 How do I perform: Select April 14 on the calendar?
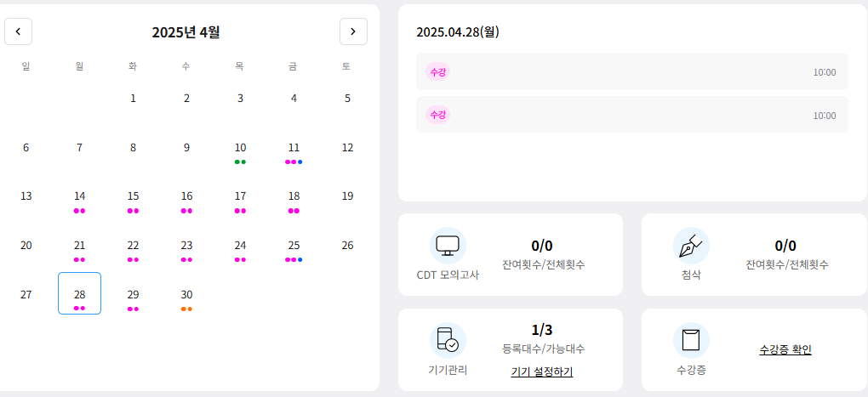(x=80, y=201)
